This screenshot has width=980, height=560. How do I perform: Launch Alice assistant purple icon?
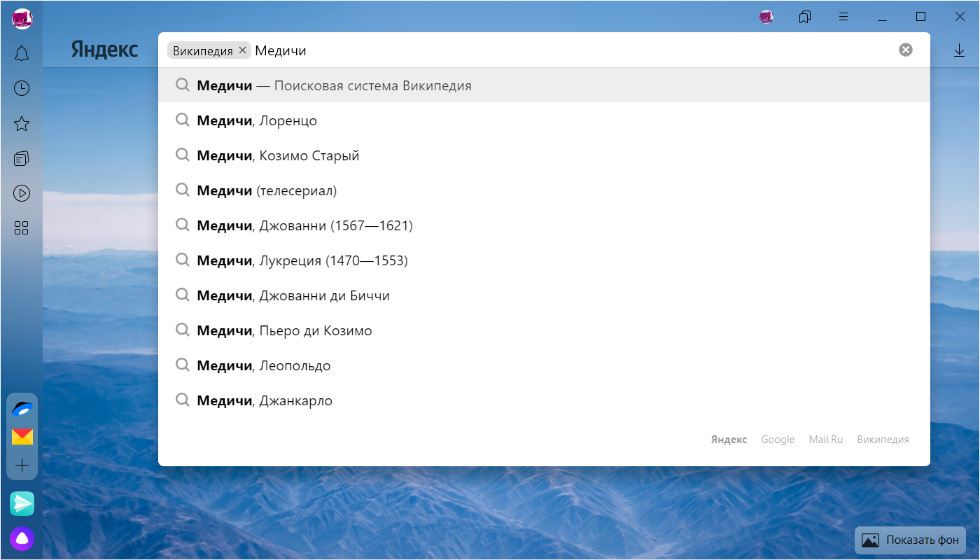(x=22, y=538)
